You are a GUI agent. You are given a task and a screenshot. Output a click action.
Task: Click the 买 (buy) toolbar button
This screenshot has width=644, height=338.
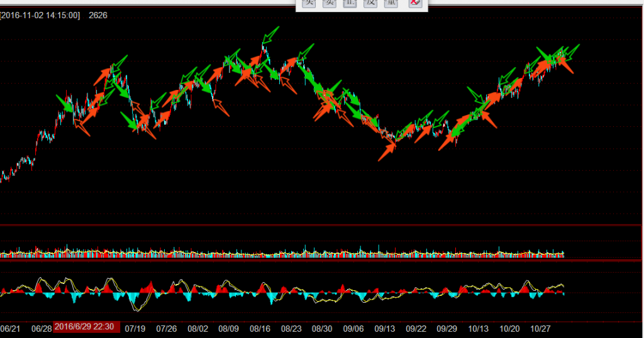pyautogui.click(x=309, y=3)
